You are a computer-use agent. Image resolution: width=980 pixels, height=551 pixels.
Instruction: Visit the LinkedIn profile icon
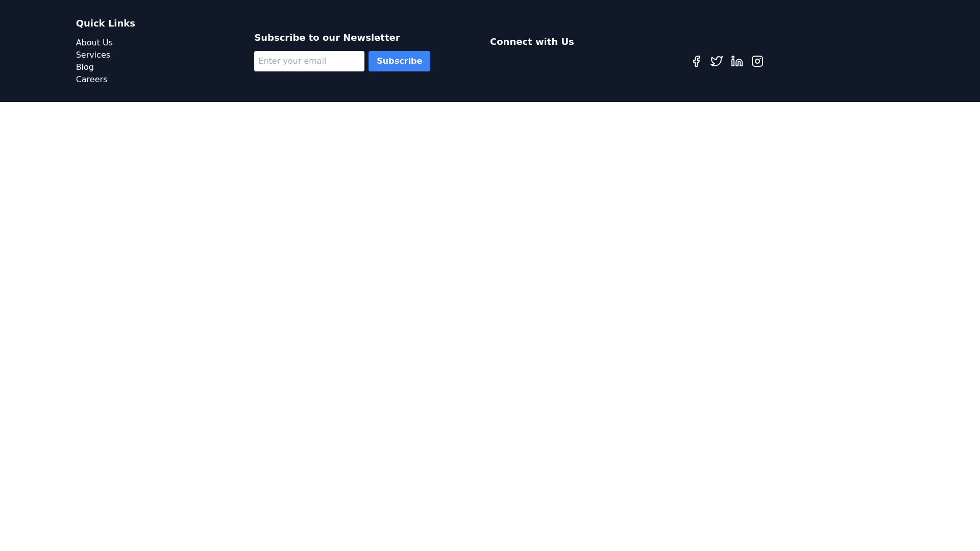737,61
